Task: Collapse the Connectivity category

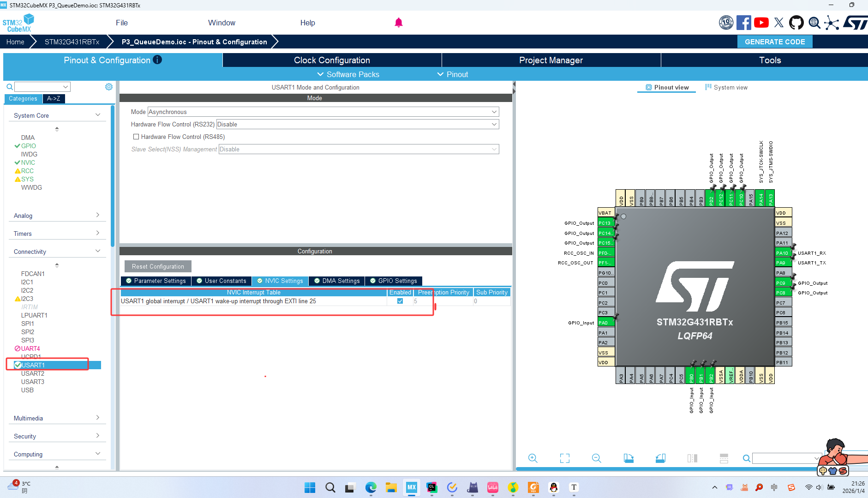Action: pyautogui.click(x=97, y=251)
